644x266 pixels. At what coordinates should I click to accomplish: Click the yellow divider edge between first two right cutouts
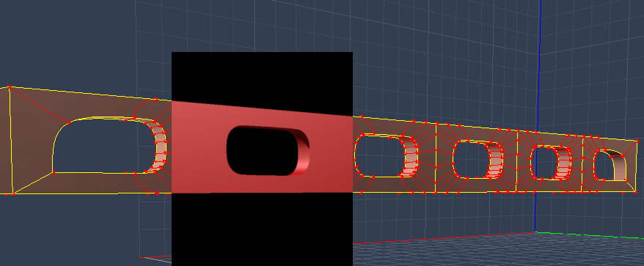click(x=436, y=158)
